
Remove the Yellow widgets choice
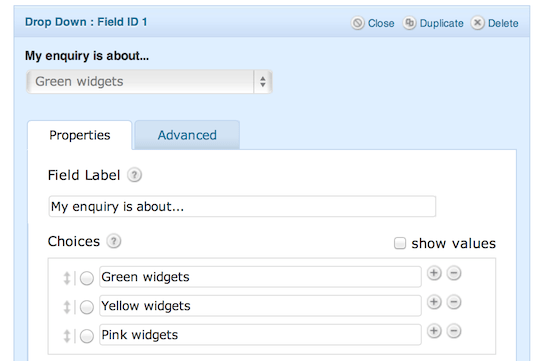pyautogui.click(x=454, y=302)
